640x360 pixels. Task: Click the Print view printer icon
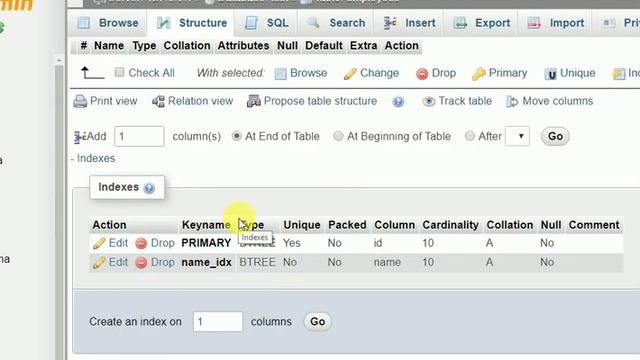(80, 101)
